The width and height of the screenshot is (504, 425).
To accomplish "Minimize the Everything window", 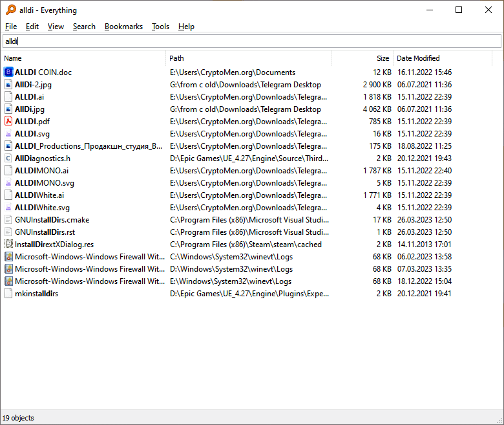I will tap(430, 10).
